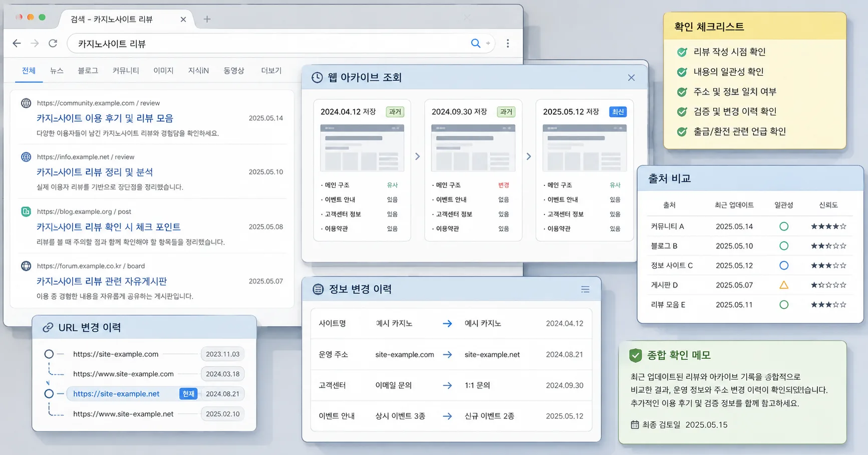Click 최신 badge on 2025.05.12 archive
Image resolution: width=868 pixels, height=455 pixels.
618,112
